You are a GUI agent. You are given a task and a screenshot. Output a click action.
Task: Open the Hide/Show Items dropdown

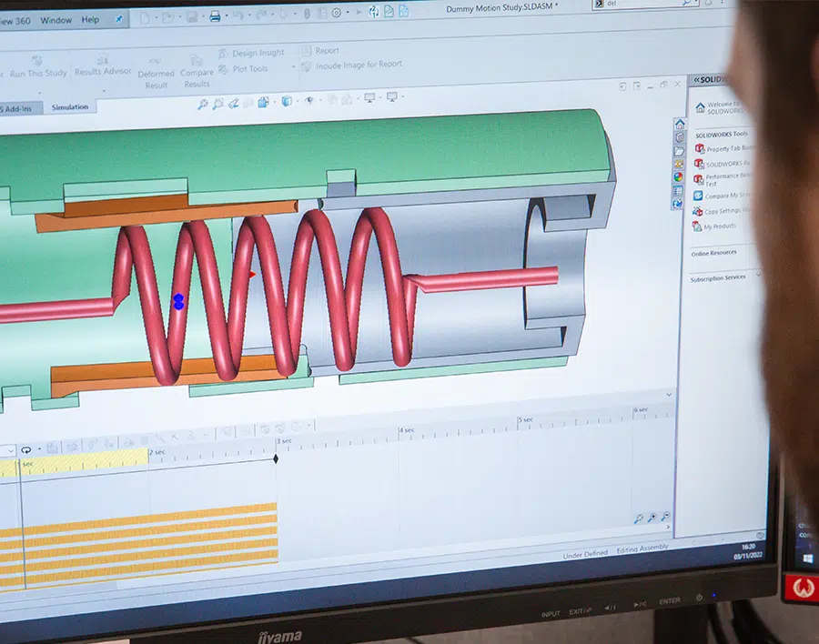pyautogui.click(x=309, y=100)
